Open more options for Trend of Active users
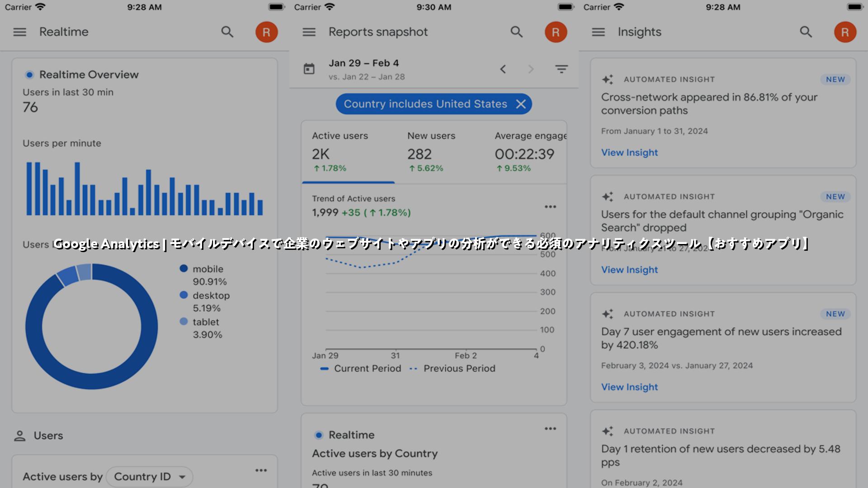 click(x=550, y=207)
